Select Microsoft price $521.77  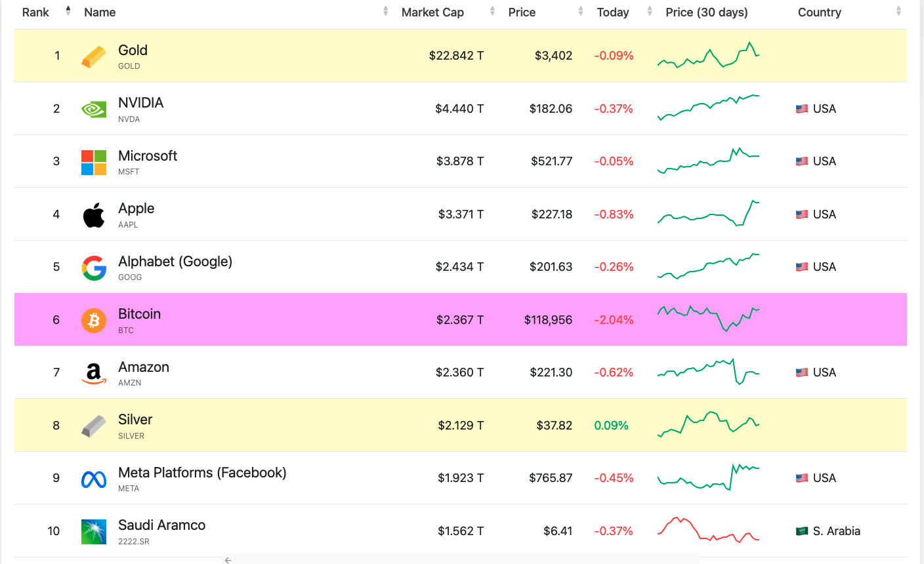(551, 161)
